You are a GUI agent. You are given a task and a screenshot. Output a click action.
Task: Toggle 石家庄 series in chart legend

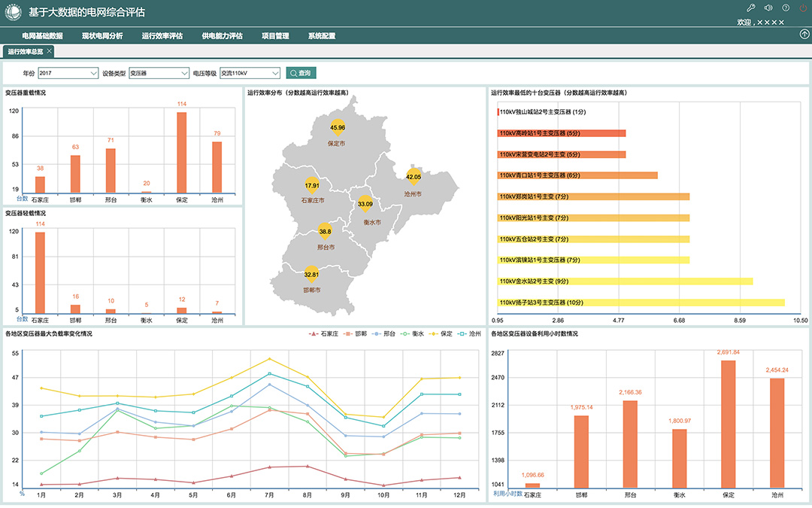[323, 333]
